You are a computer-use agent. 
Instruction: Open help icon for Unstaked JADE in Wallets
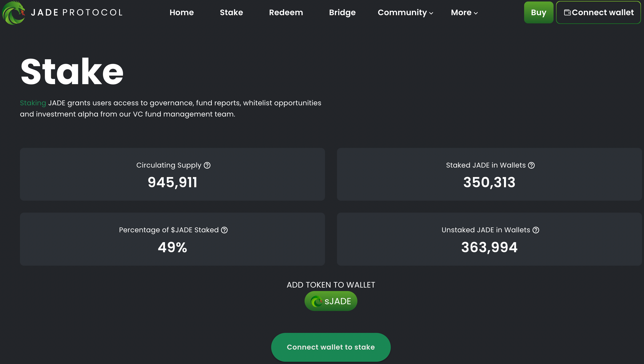click(536, 230)
